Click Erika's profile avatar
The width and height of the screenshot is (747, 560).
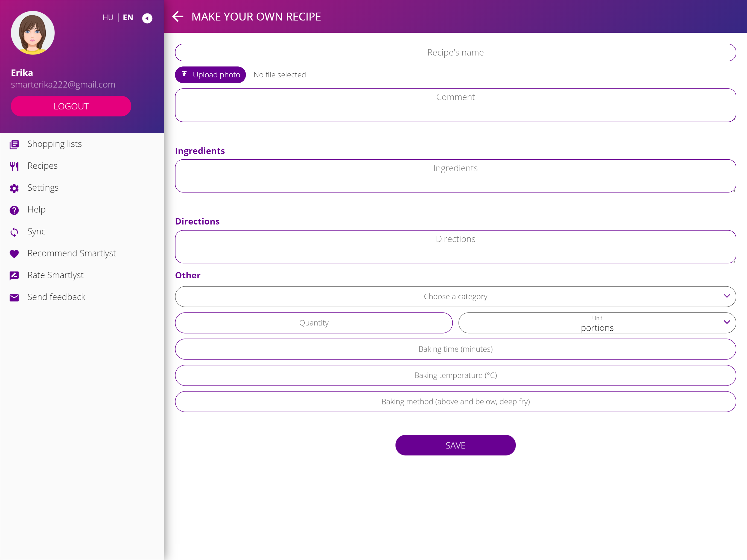tap(33, 33)
